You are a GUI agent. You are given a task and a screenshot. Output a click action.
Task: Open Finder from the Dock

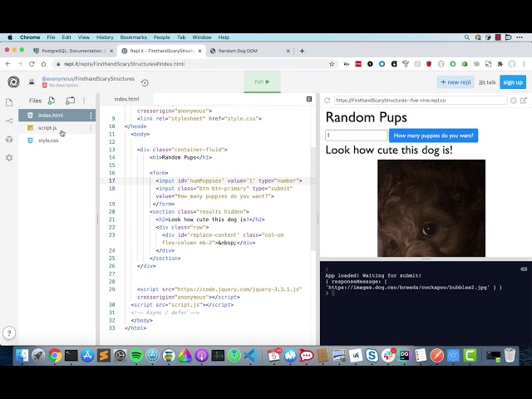(22, 355)
